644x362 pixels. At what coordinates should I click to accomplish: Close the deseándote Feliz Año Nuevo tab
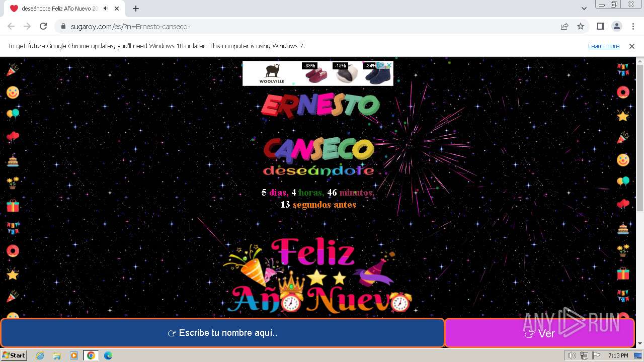pos(117,9)
